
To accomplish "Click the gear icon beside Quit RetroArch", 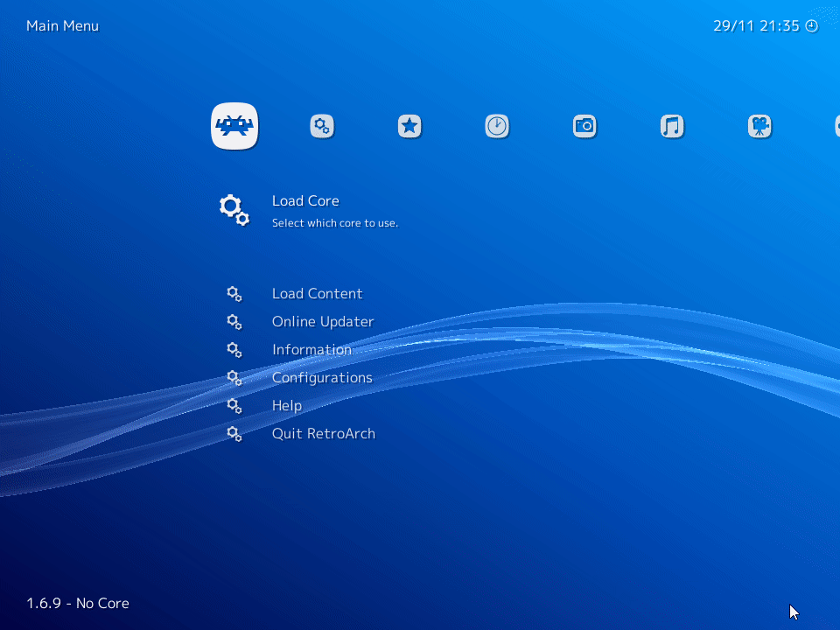I will 234,433.
